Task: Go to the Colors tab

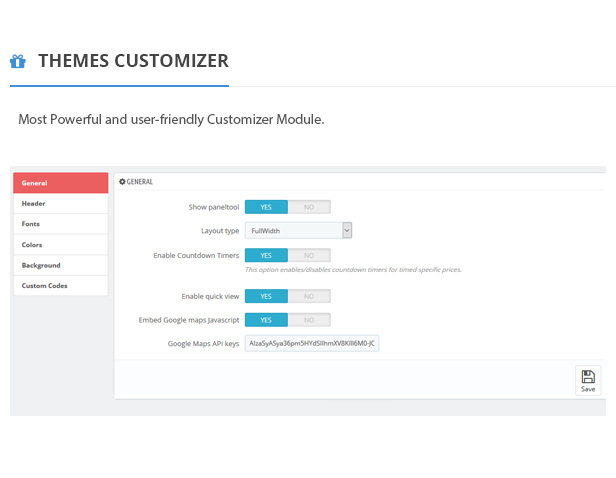Action: 61,245
